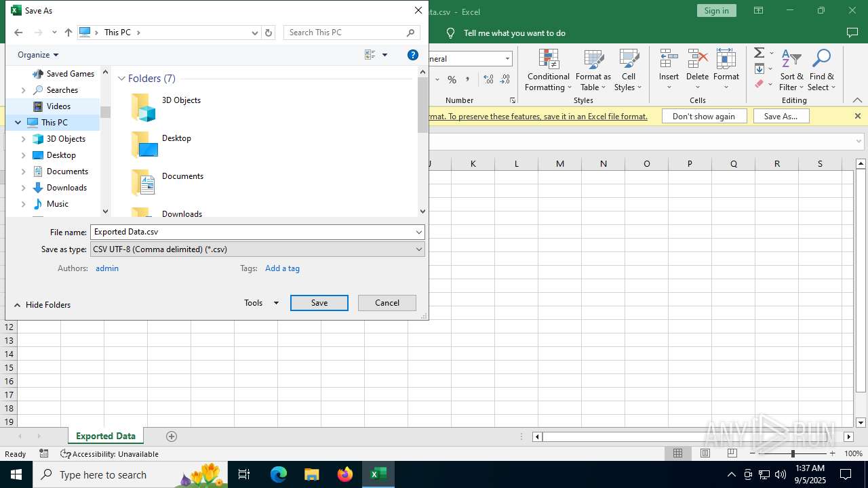Click column header M in worksheet

(x=559, y=163)
